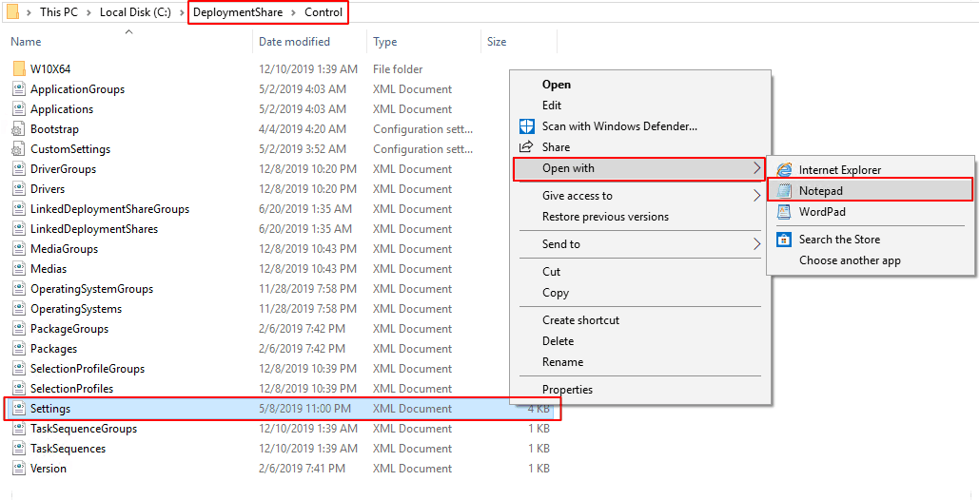Viewport: 980px width, 500px height.
Task: Click the Control breadcrumb segment
Action: 323,11
